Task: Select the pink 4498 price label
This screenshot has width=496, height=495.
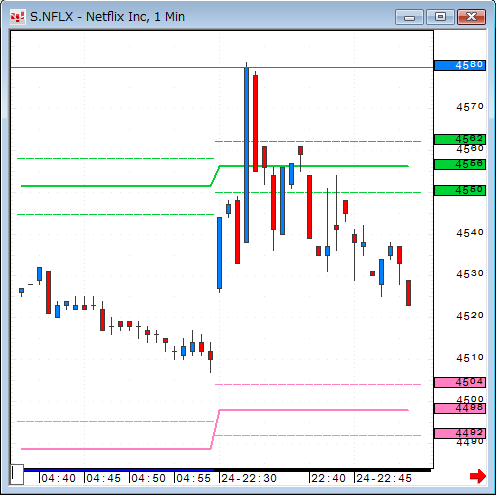Action: click(460, 408)
